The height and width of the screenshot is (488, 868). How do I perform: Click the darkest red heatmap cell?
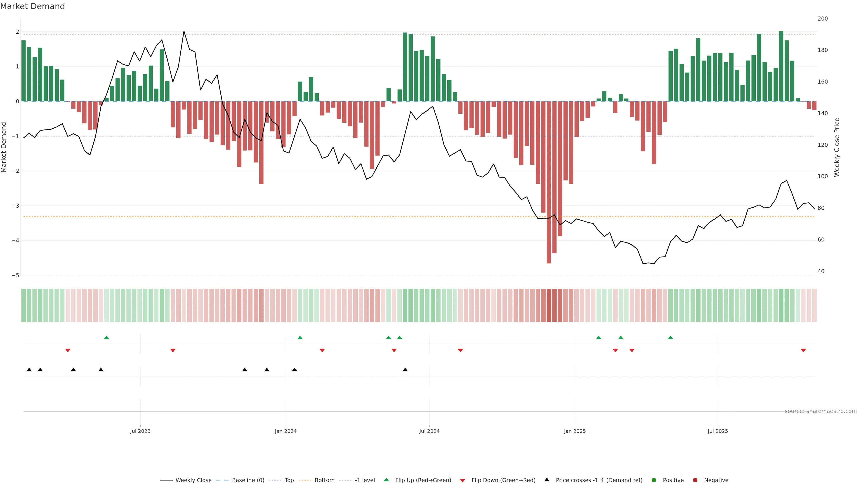tap(549, 305)
